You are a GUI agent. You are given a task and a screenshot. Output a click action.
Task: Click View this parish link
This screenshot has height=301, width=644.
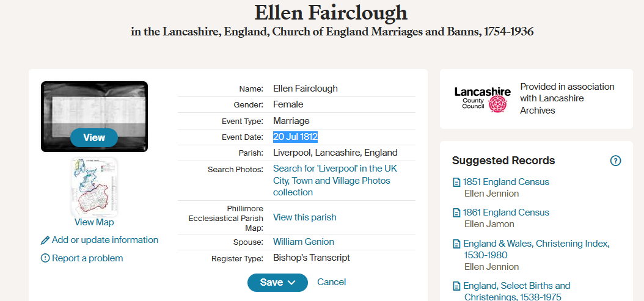pyautogui.click(x=304, y=217)
